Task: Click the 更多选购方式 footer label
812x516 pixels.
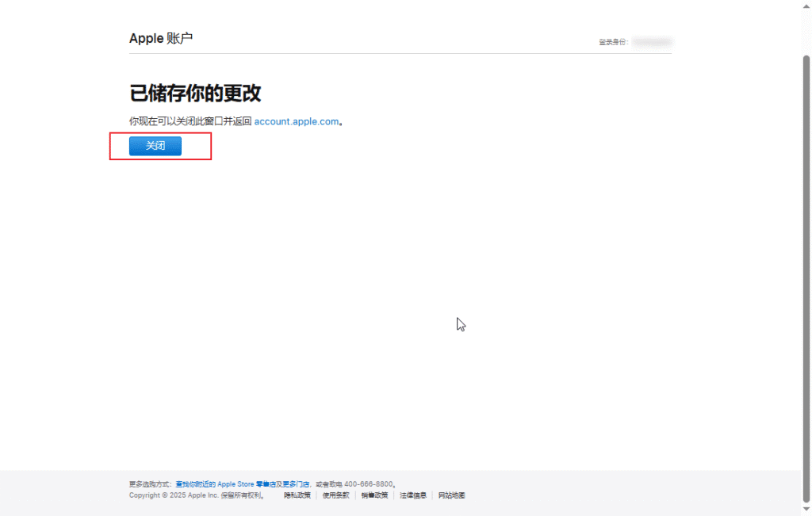Action: coord(150,484)
